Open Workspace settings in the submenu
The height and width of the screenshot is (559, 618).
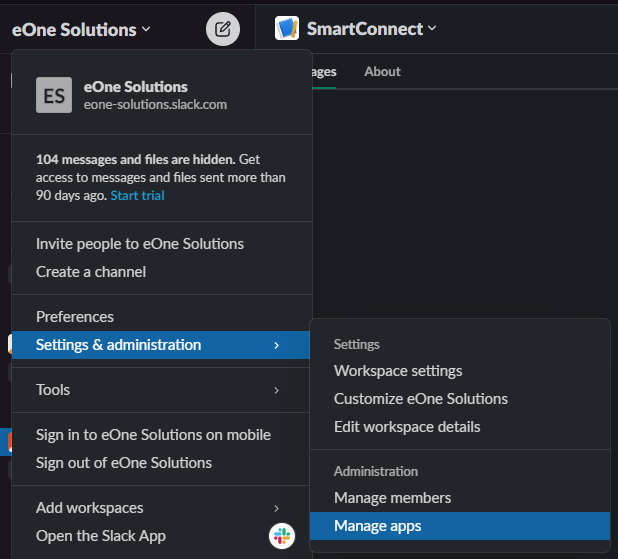(460, 371)
